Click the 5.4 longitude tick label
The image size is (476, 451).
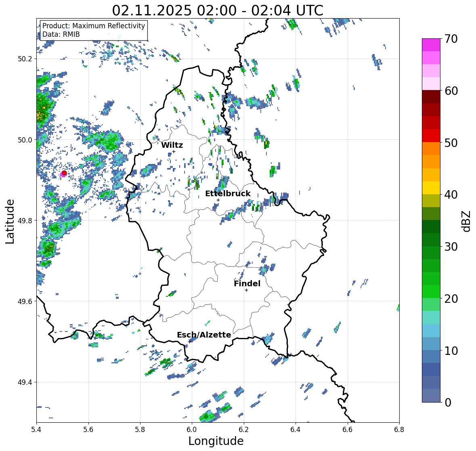(x=36, y=430)
